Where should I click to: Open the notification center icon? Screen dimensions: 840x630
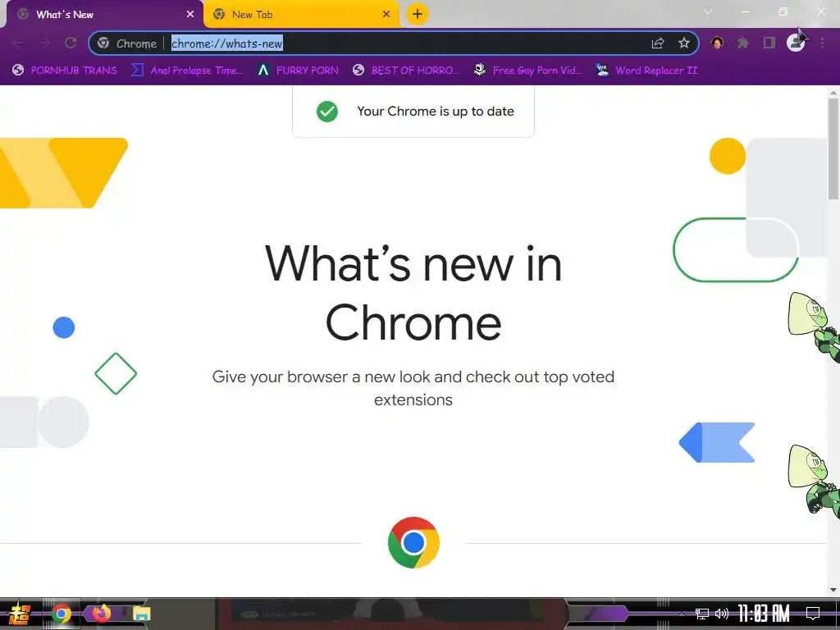click(813, 614)
